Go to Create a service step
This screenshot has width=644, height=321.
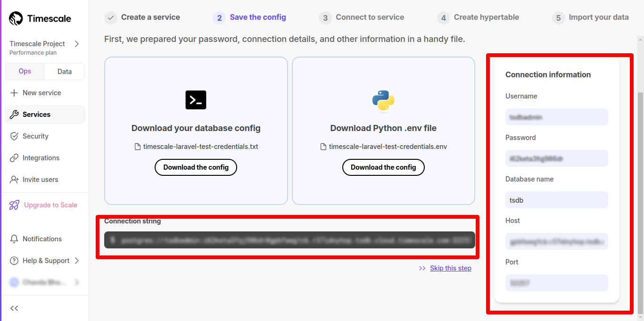pos(150,17)
